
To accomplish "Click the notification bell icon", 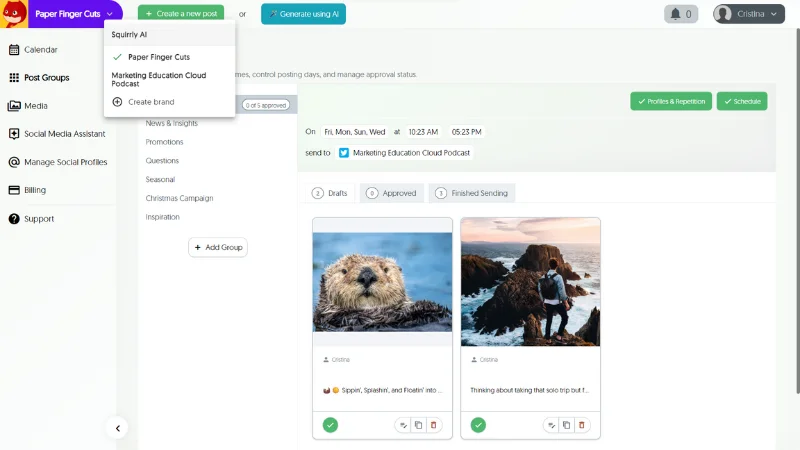I will coord(675,14).
